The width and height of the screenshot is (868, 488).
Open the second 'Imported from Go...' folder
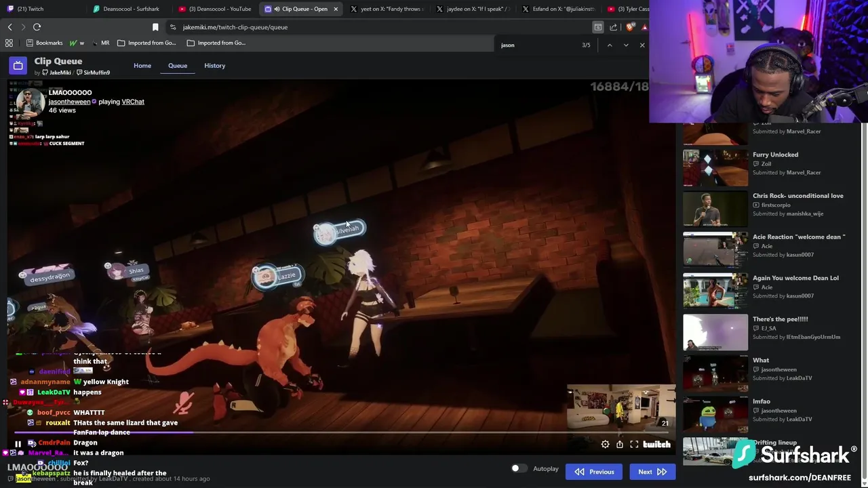(x=216, y=43)
